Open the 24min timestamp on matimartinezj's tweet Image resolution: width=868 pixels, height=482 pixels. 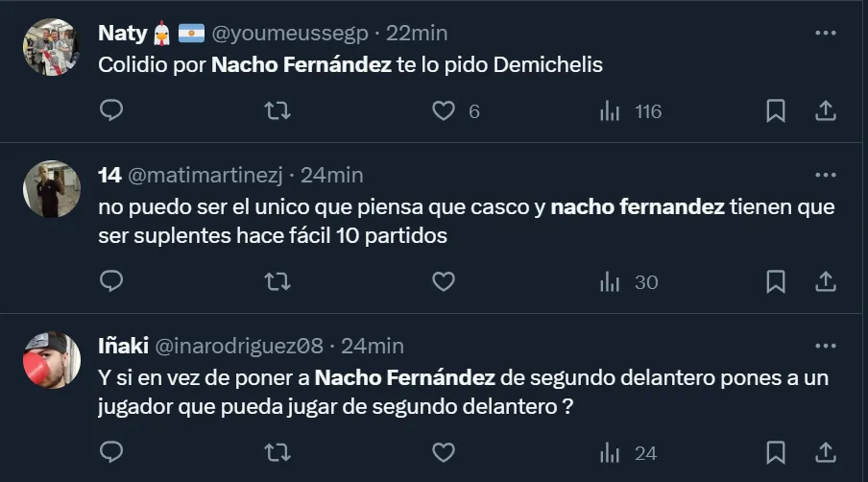pos(332,175)
